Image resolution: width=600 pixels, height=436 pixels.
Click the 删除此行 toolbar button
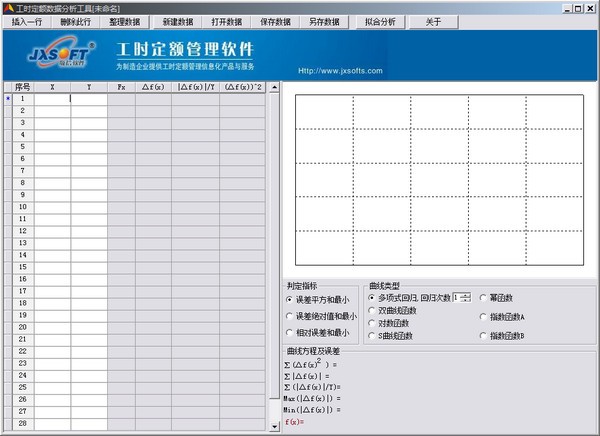click(x=75, y=22)
